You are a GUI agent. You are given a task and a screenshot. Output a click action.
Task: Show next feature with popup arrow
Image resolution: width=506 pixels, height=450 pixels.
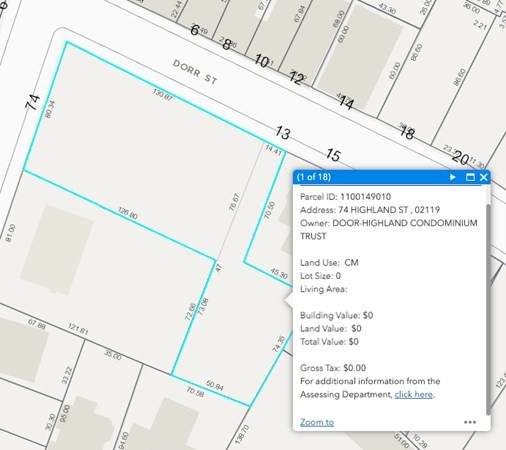pyautogui.click(x=452, y=177)
